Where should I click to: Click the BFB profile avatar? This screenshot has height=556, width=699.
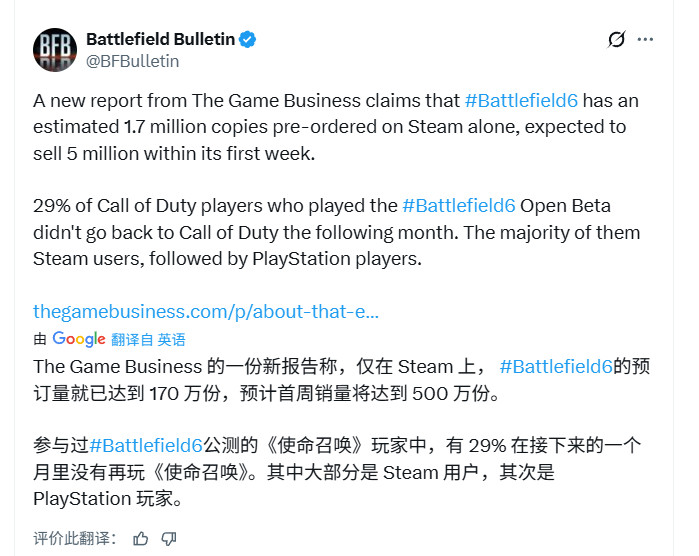[55, 49]
